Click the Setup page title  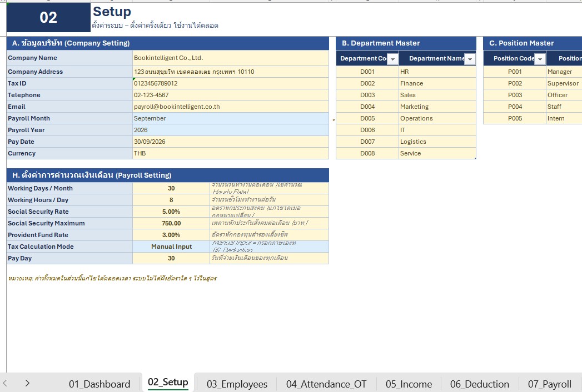(x=112, y=12)
